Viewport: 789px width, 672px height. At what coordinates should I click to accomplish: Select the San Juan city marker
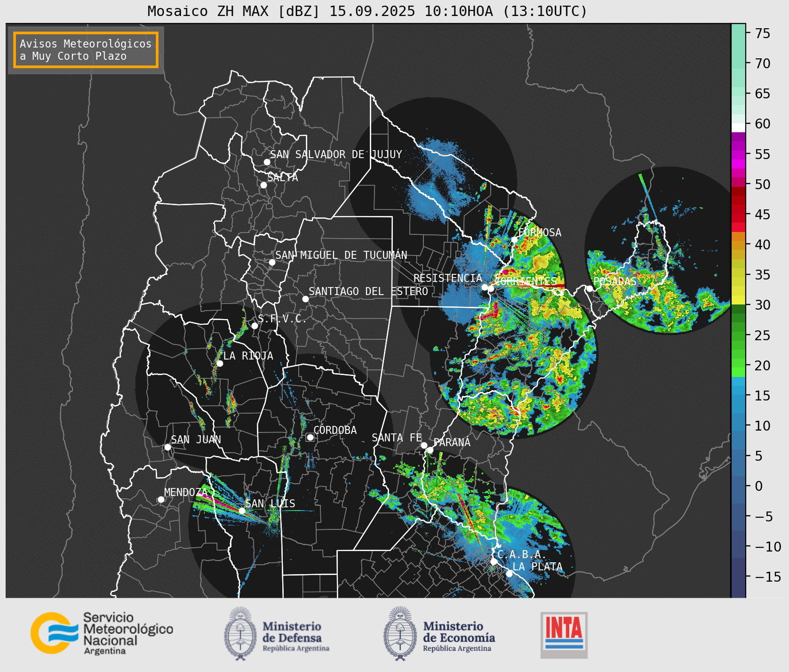167,447
